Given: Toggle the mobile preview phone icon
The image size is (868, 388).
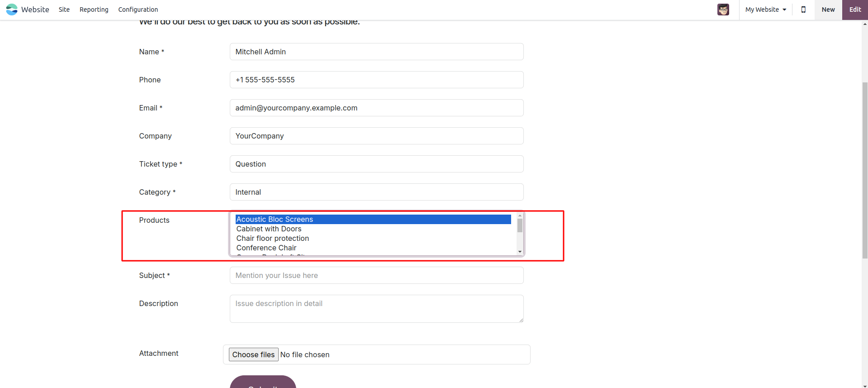Looking at the screenshot, I should click(x=803, y=10).
